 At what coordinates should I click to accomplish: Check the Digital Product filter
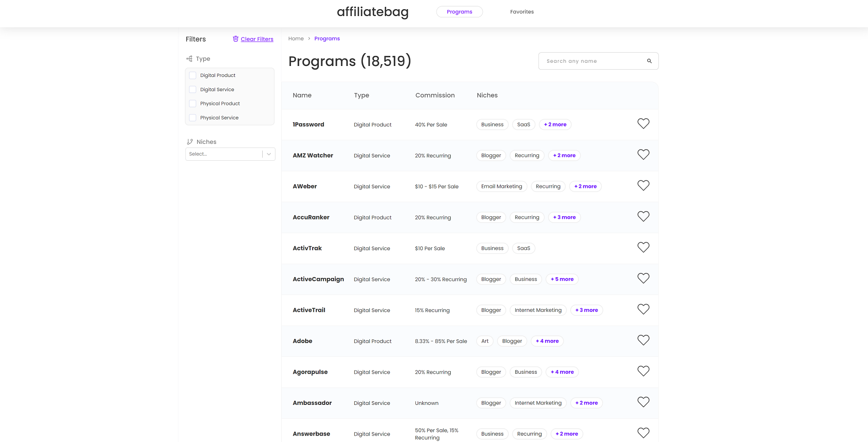pos(193,76)
